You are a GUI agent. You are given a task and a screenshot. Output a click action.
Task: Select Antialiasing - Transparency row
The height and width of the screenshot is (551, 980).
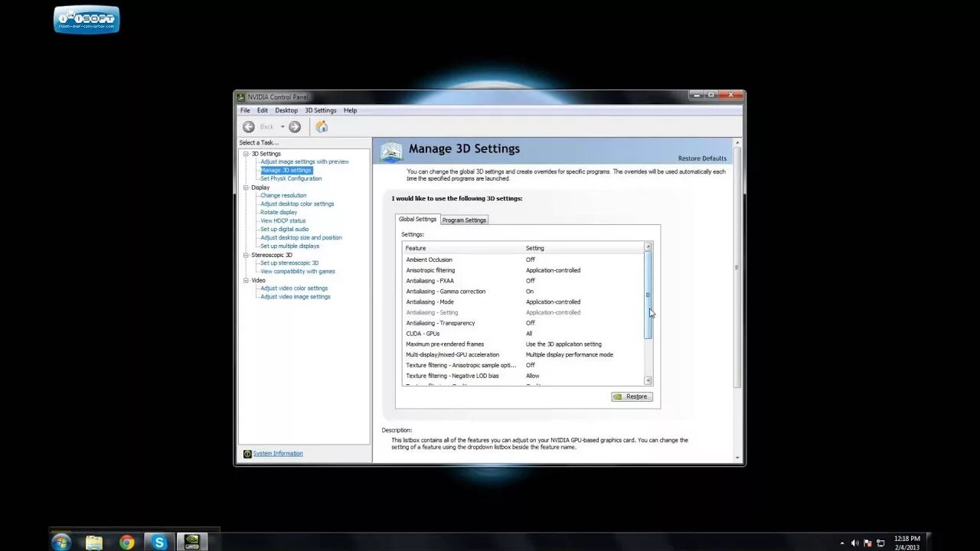(x=524, y=323)
